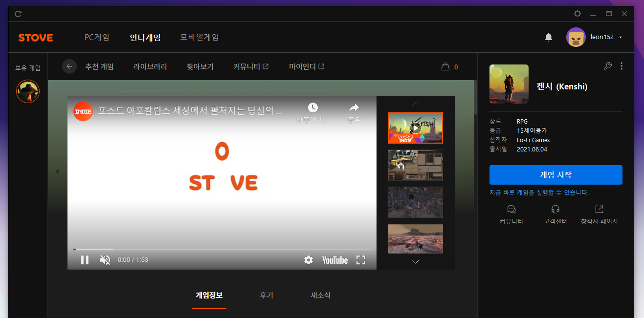
Task: Go to 추천 게임 tab
Action: click(x=99, y=66)
